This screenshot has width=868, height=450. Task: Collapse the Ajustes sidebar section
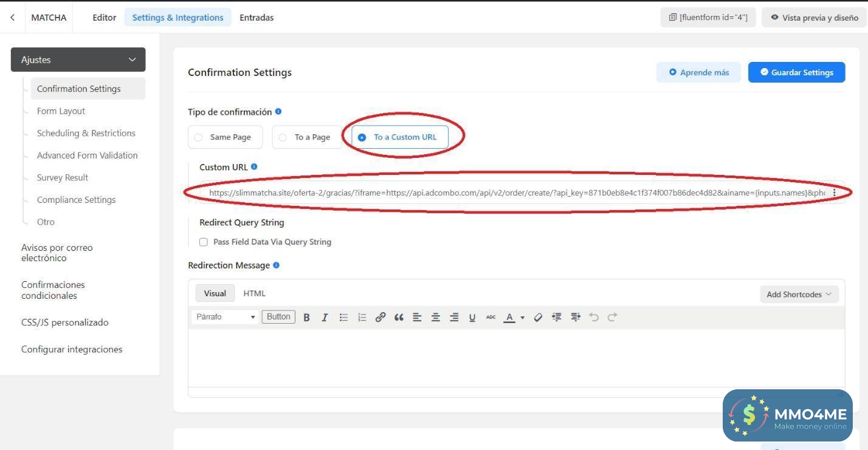78,60
